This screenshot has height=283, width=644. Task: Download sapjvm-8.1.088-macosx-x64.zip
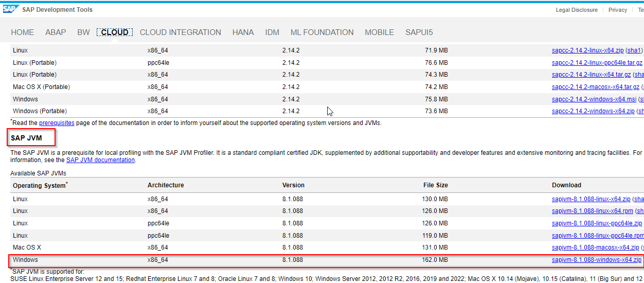pyautogui.click(x=595, y=247)
